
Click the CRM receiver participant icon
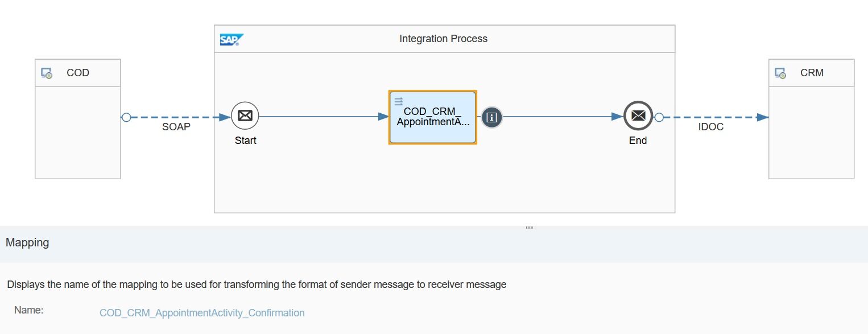[x=780, y=73]
